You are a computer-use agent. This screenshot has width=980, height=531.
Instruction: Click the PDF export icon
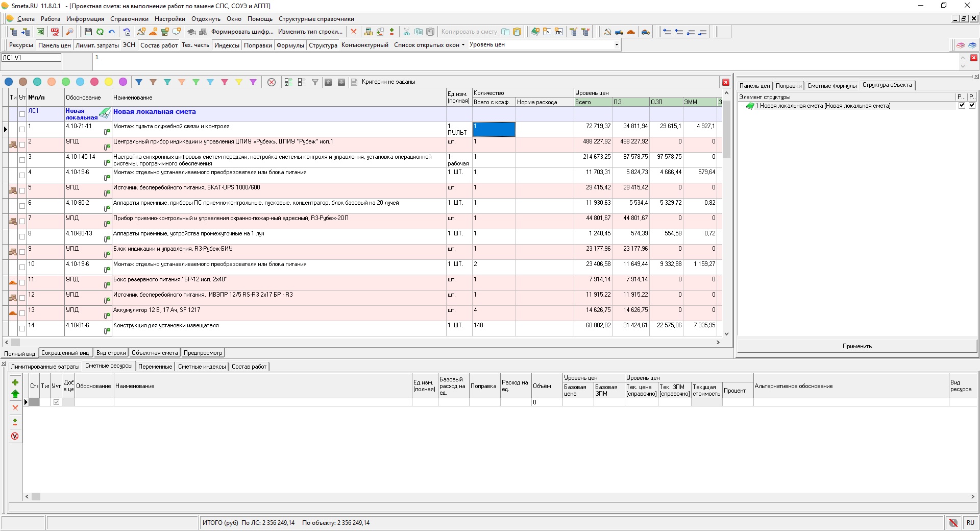click(x=55, y=32)
